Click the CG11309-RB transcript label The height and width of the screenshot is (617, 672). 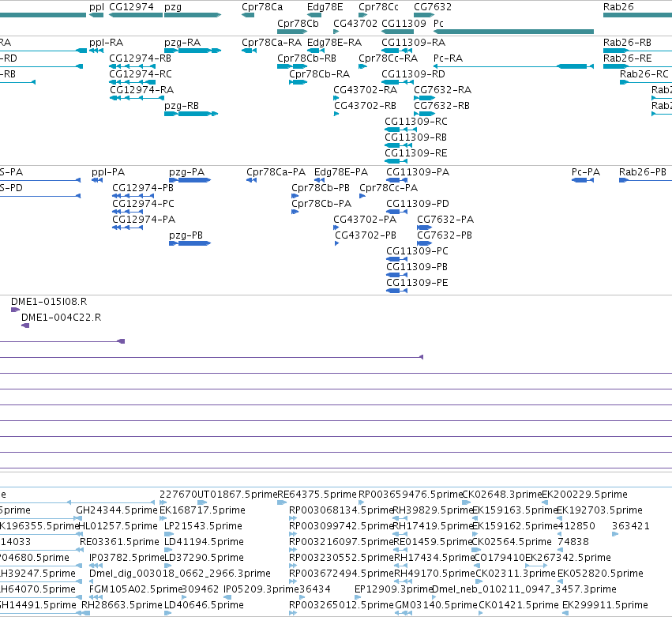pos(415,137)
